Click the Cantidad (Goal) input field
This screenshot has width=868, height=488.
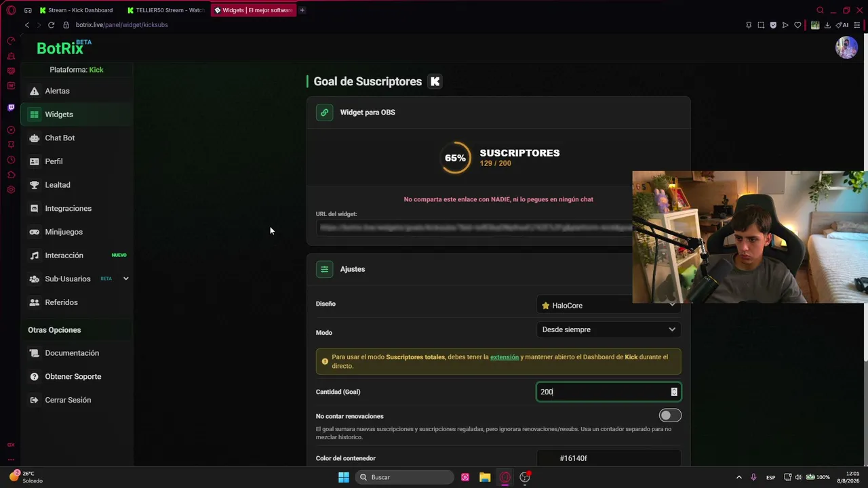click(x=608, y=392)
